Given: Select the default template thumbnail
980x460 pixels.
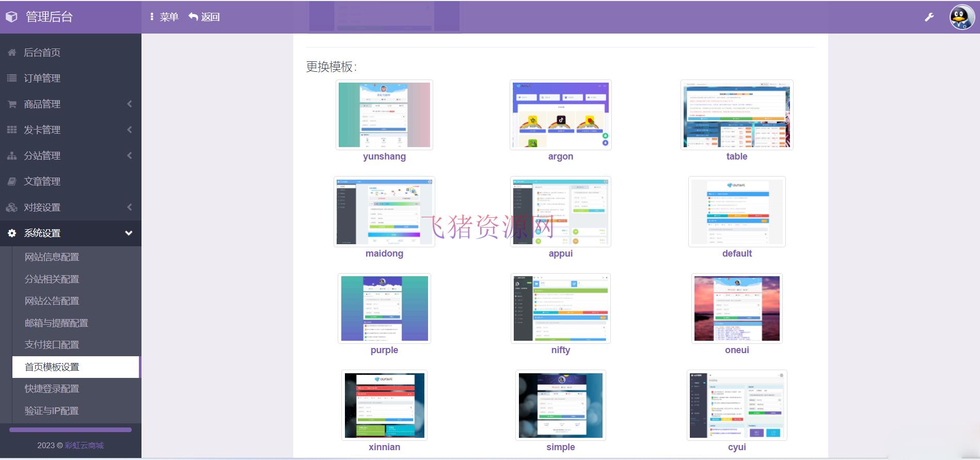Looking at the screenshot, I should click(737, 212).
